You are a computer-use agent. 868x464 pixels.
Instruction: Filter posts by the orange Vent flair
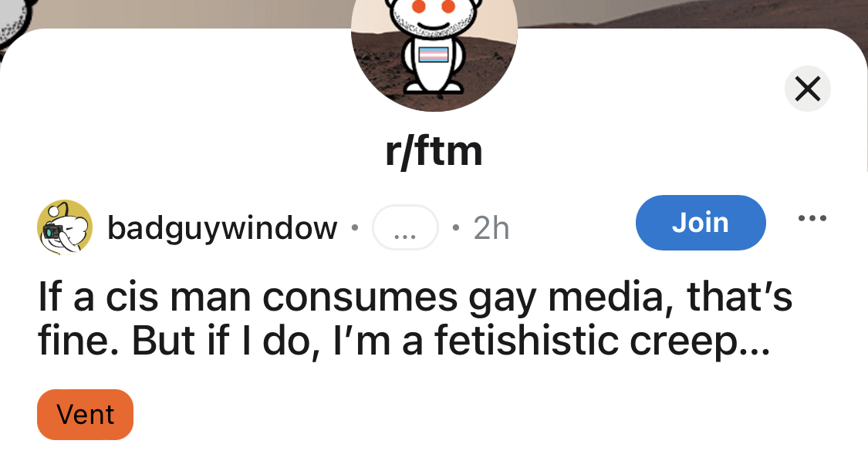[x=85, y=414]
